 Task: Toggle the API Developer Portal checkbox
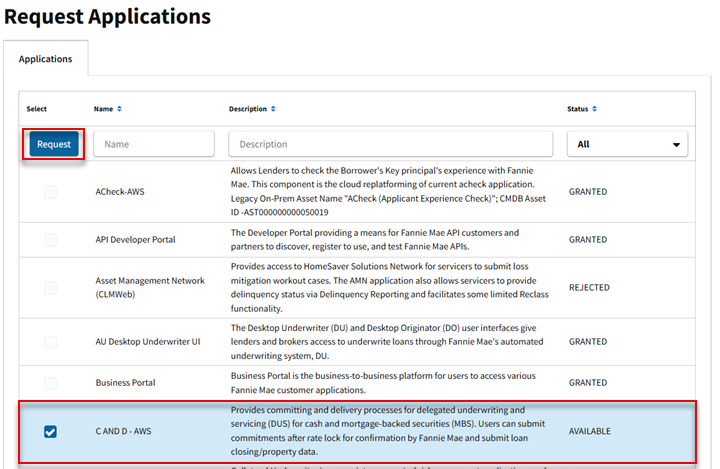(x=51, y=240)
